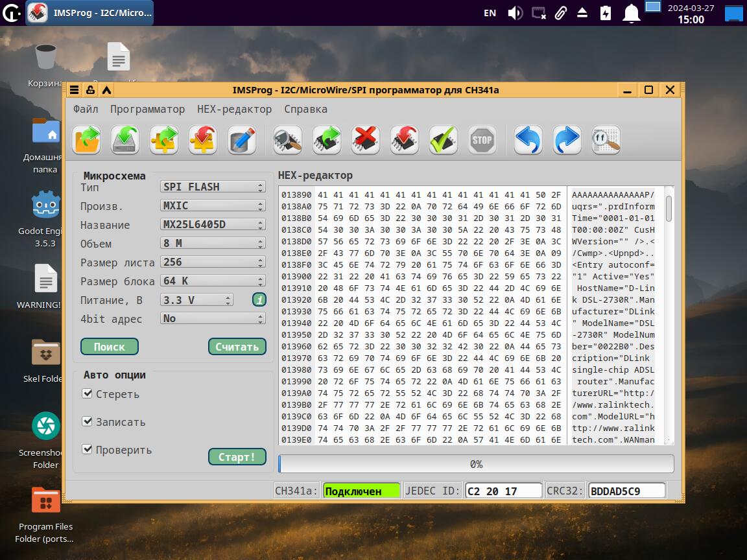Screen dimensions: 747x560
Task: Click the hex editor vertical scrollbar handle
Action: click(x=669, y=208)
